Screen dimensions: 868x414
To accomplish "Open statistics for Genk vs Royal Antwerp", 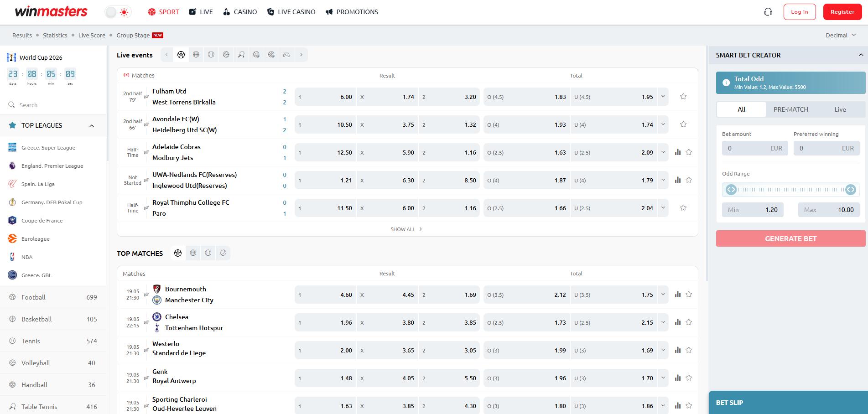I will pyautogui.click(x=678, y=378).
